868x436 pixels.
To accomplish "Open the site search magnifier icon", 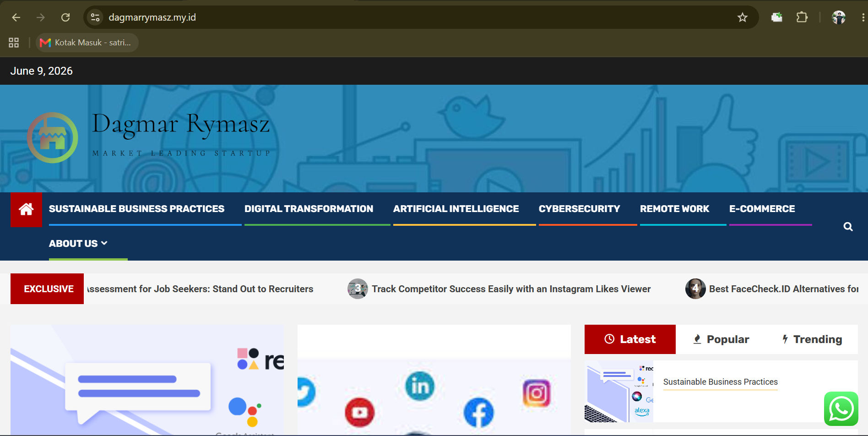I will [x=848, y=227].
